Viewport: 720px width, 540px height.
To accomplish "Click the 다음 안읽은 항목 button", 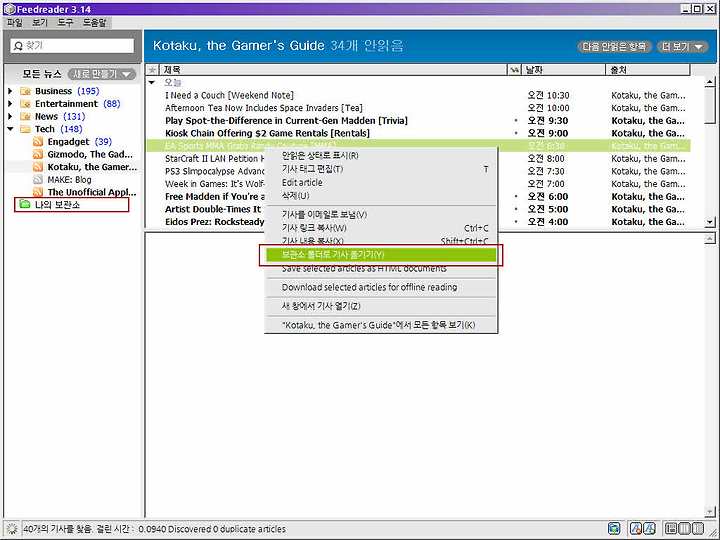I will coord(614,46).
